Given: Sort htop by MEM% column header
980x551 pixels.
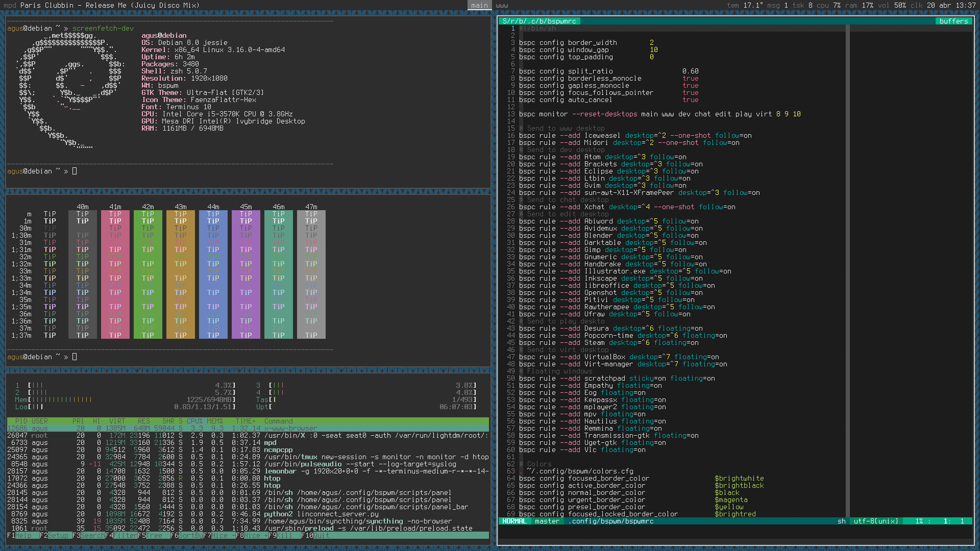Looking at the screenshot, I should 215,421.
